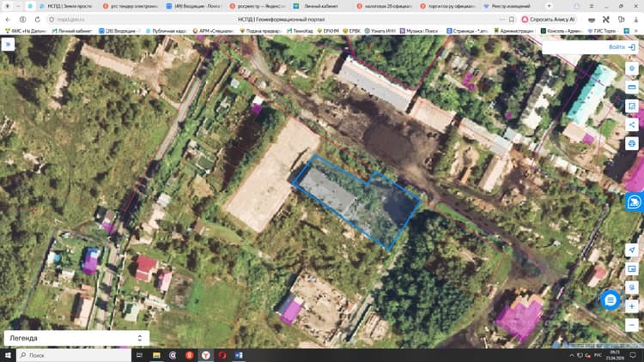Click the browser address bar
The width and height of the screenshot is (644, 362).
[x=279, y=19]
